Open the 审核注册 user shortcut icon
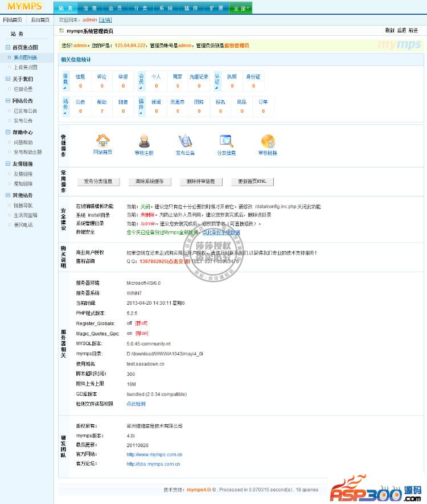Viewport: 427px width, 504px height. [x=144, y=141]
